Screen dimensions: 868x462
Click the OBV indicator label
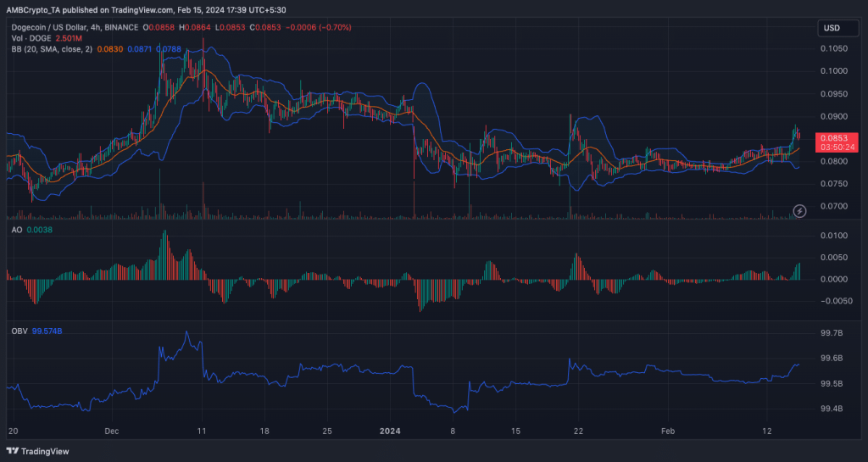click(19, 331)
